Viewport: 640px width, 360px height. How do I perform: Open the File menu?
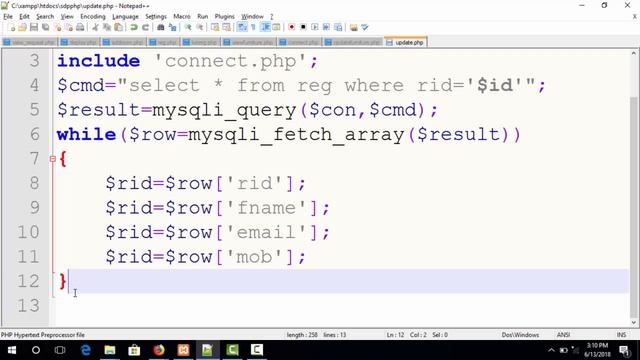click(8, 16)
